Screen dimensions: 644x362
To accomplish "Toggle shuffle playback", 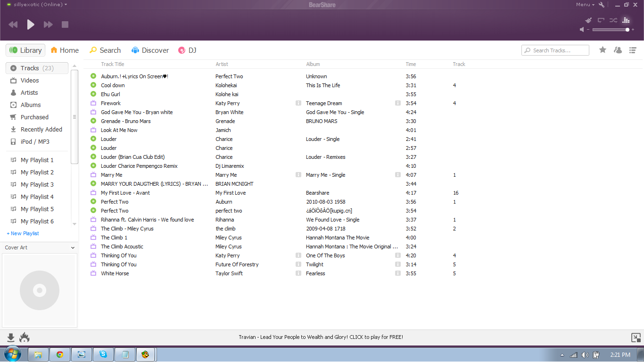I will coord(613,20).
